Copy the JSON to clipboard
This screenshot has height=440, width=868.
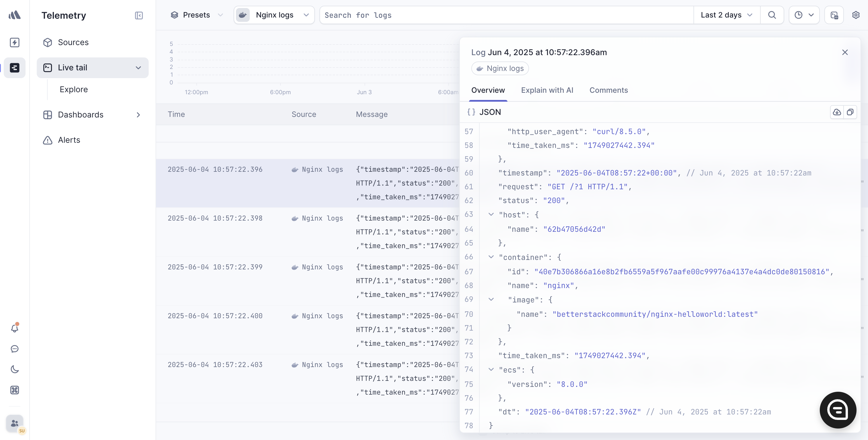(850, 112)
